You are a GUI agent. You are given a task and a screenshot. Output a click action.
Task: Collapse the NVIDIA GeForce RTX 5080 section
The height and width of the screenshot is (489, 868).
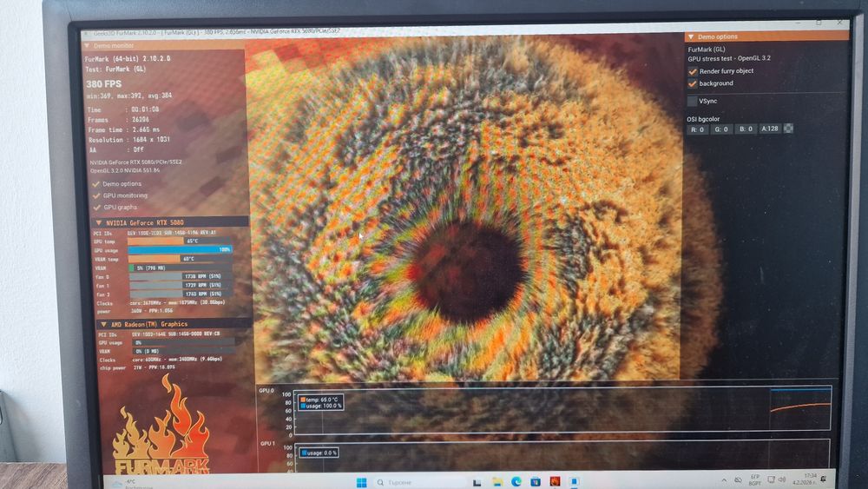pyautogui.click(x=170, y=222)
